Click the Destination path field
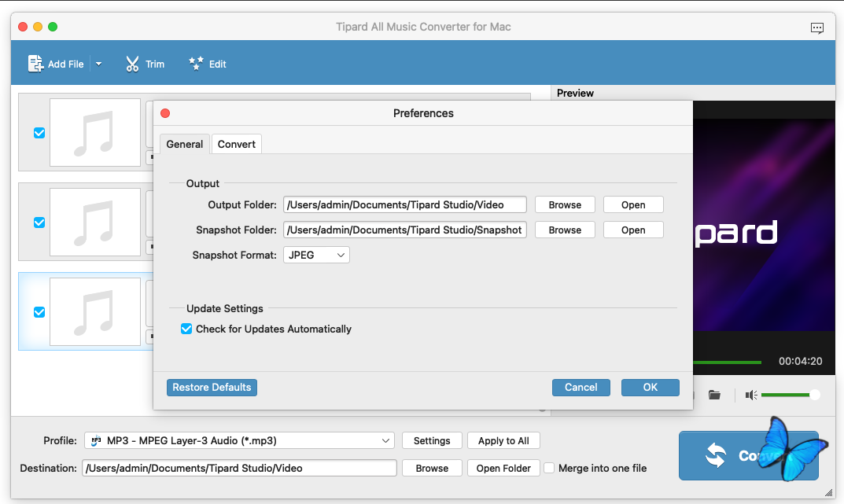This screenshot has width=844, height=504. [x=239, y=468]
